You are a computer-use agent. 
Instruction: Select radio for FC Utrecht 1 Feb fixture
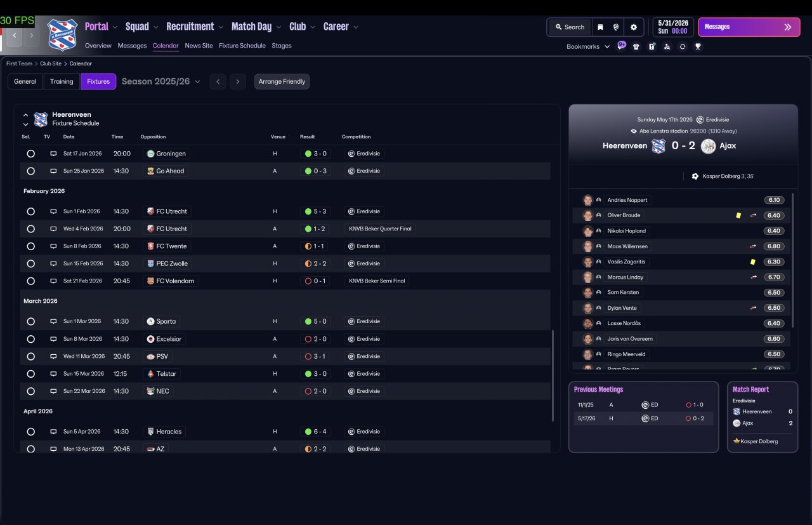pyautogui.click(x=30, y=211)
